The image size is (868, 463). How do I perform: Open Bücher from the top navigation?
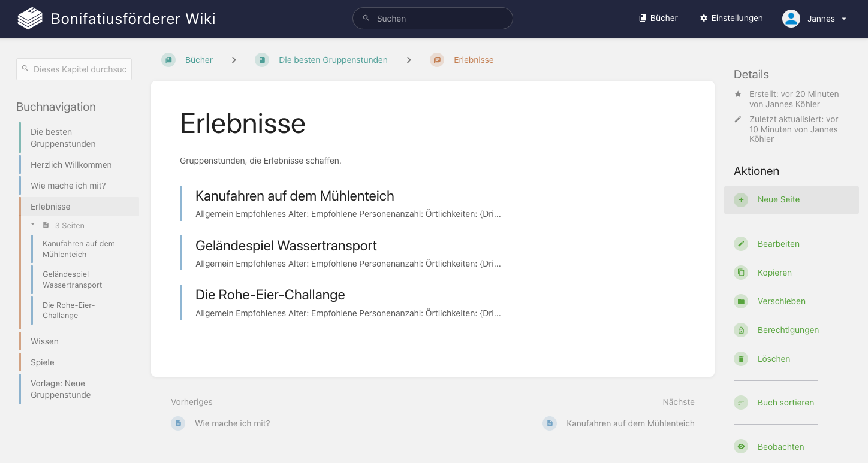(x=658, y=18)
